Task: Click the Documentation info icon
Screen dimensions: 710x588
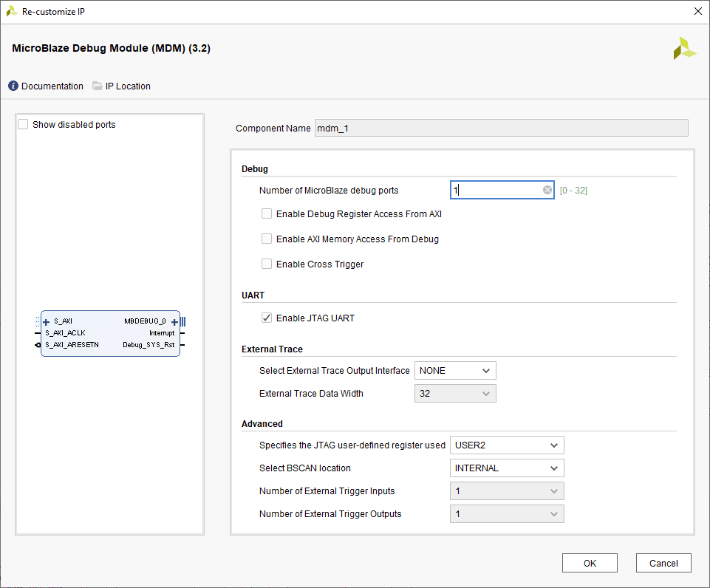Action: [13, 86]
